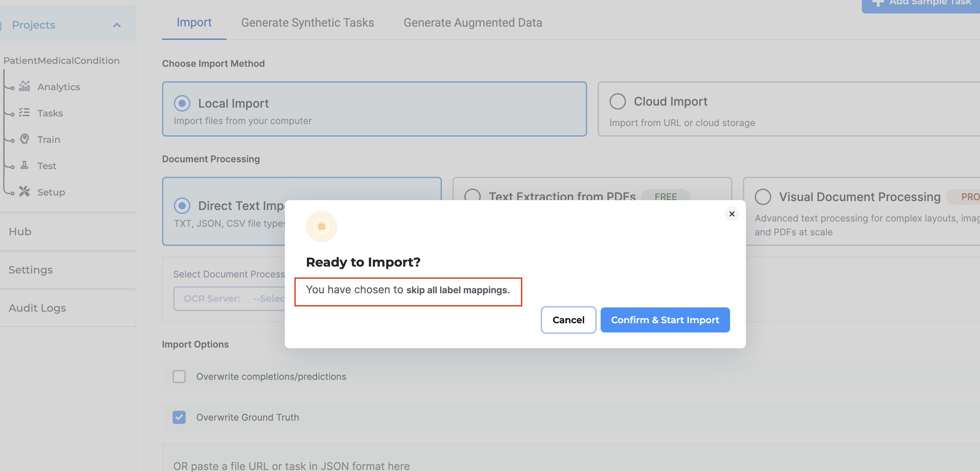
Task: Select Direct Text Import radio button
Action: point(182,206)
